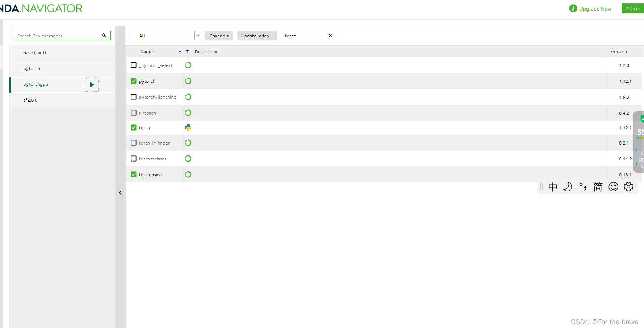Open the IME emoji smiley icon
Image resolution: width=644 pixels, height=328 pixels.
click(x=613, y=187)
